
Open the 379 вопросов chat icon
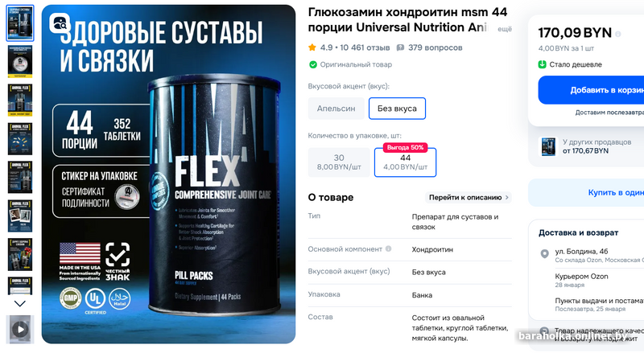400,47
